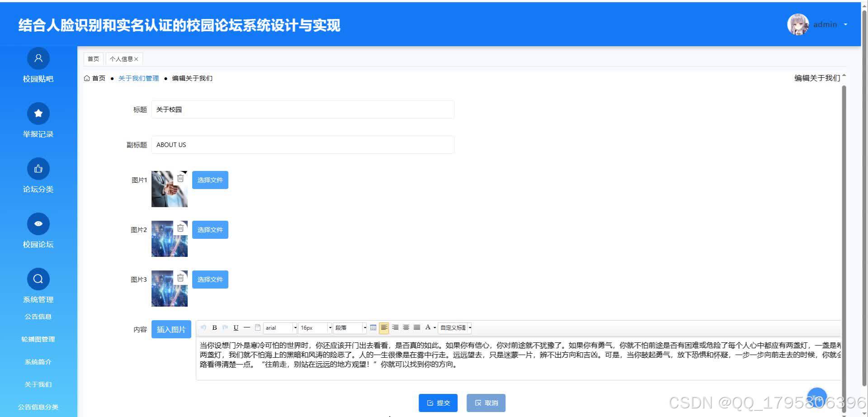Switch to the 首页 tab

tap(93, 58)
